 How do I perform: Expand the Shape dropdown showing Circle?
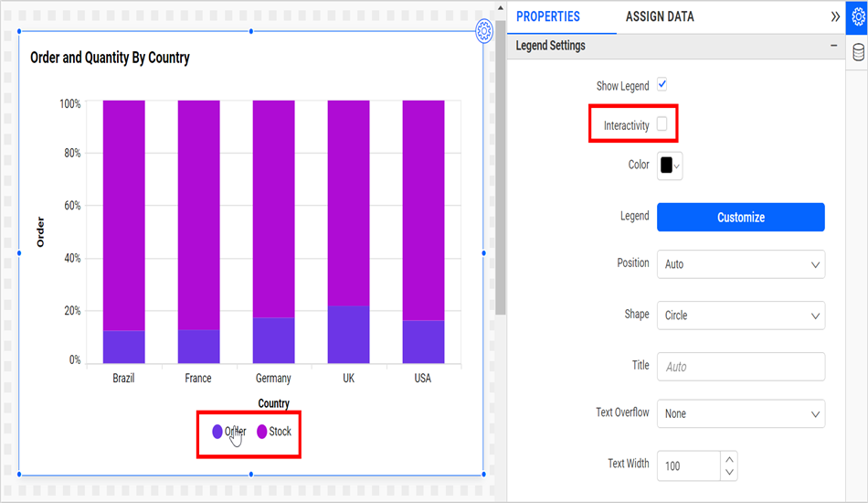[740, 316]
